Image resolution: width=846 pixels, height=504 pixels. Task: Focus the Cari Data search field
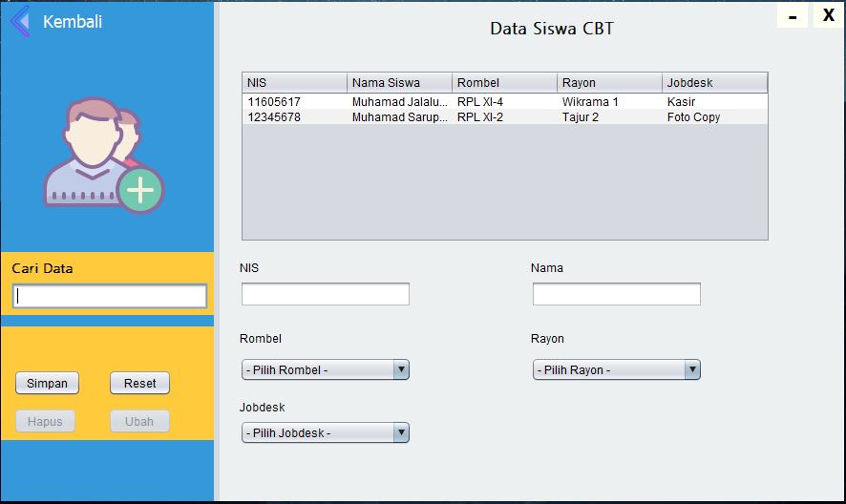[110, 296]
